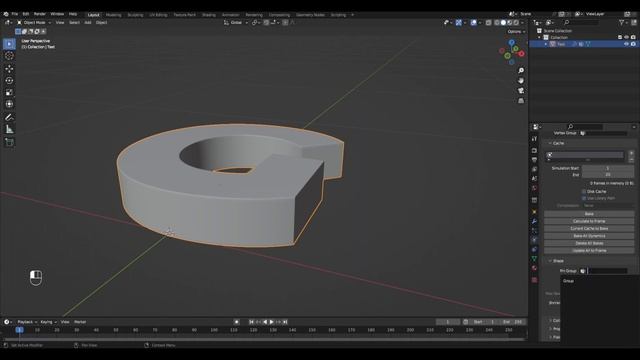Switch to the UV Editing workspace tab
Image resolution: width=640 pixels, height=360 pixels.
click(x=158, y=15)
